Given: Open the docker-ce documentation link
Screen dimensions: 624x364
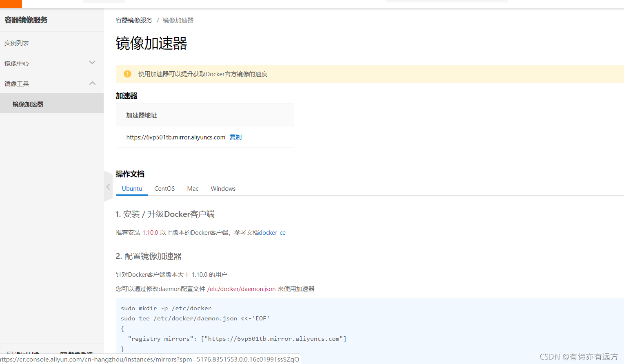Looking at the screenshot, I should click(272, 232).
